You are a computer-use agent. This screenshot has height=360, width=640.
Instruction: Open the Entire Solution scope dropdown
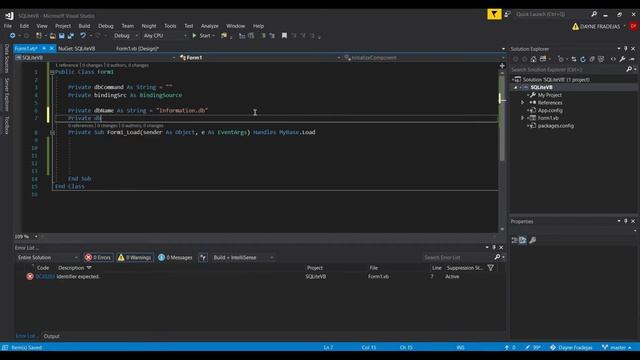[x=47, y=258]
